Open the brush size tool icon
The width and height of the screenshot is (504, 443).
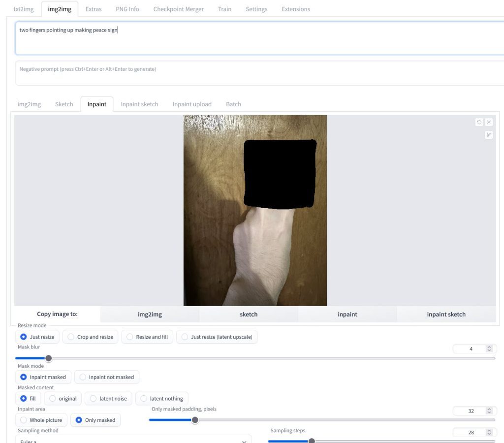pos(489,135)
